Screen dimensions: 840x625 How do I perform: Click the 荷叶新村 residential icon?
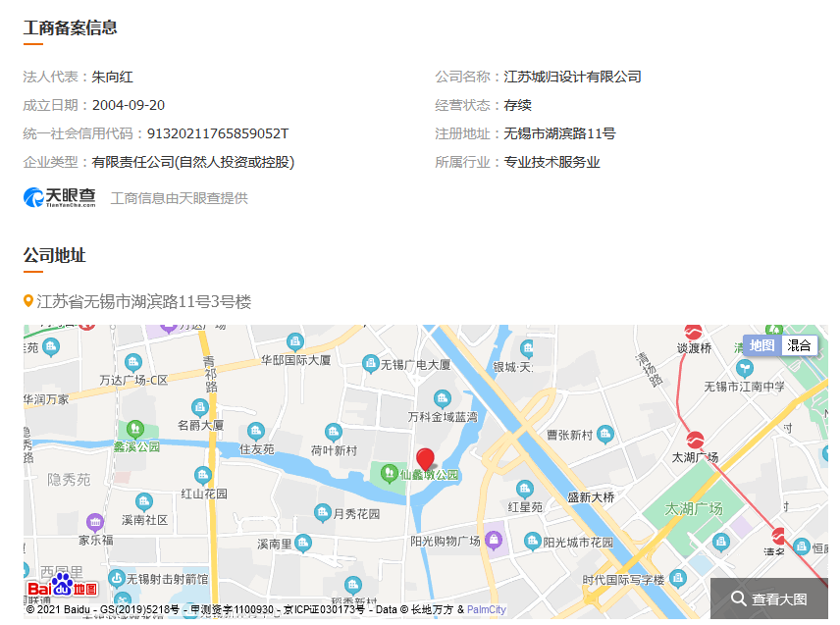coord(334,432)
